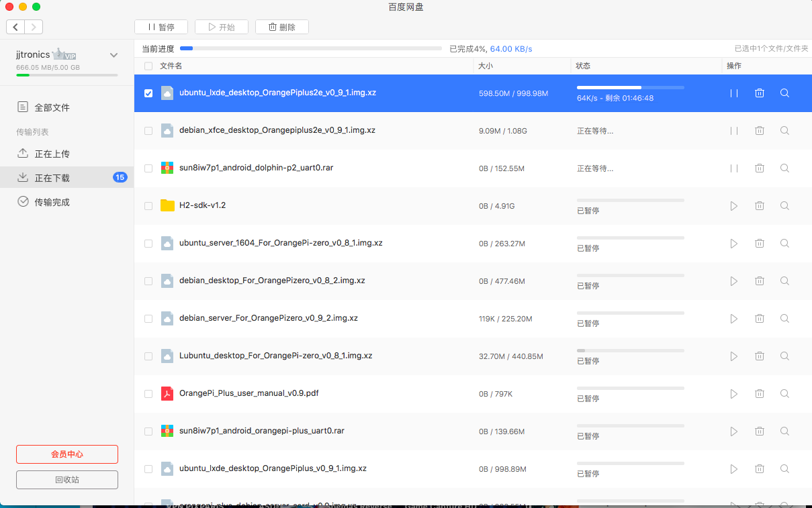Image resolution: width=812 pixels, height=508 pixels.
Task: Resume Lubuntu_desktop_For_OrangePi-zero download
Action: click(x=734, y=356)
